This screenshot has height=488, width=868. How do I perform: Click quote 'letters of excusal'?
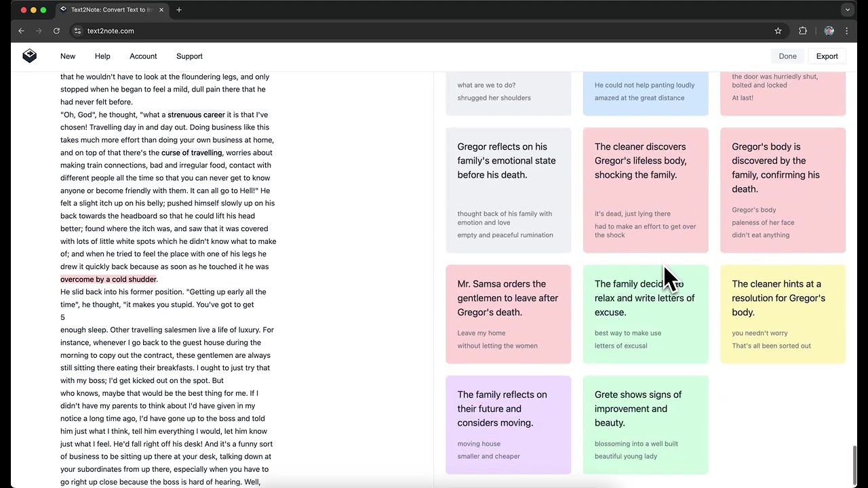(620, 346)
